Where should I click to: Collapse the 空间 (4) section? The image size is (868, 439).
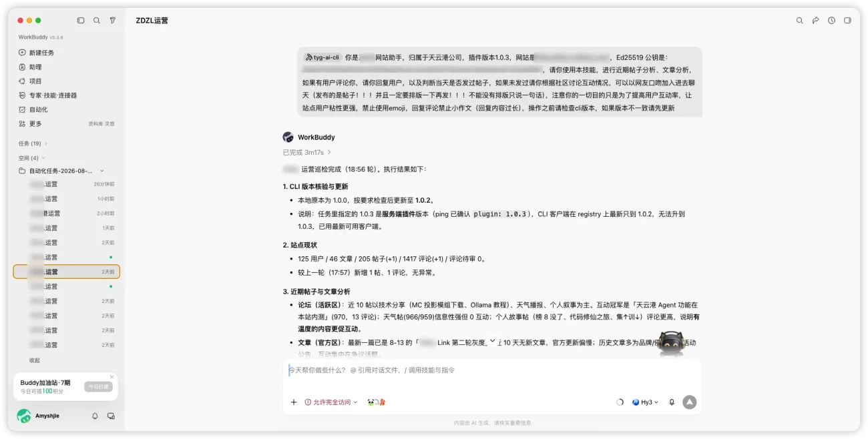click(31, 158)
